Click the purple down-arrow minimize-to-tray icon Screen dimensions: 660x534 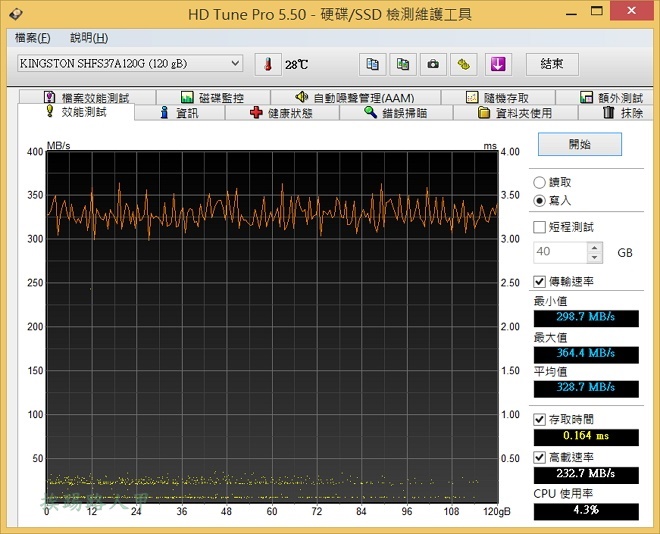(x=498, y=64)
